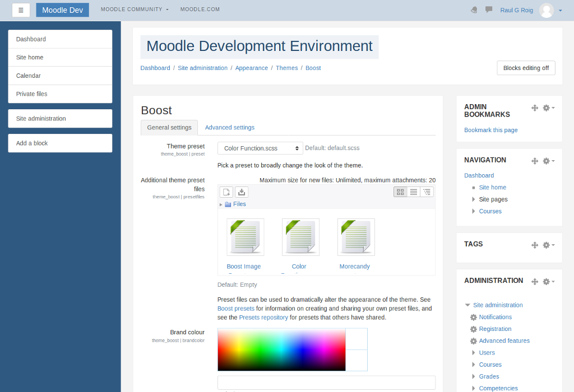Open the Moodle.com menu link

[x=200, y=9]
